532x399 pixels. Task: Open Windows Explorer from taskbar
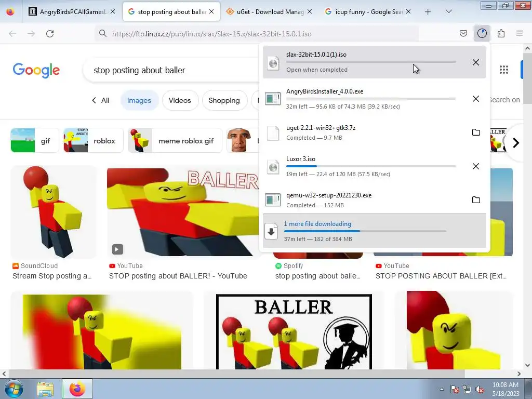tap(45, 389)
